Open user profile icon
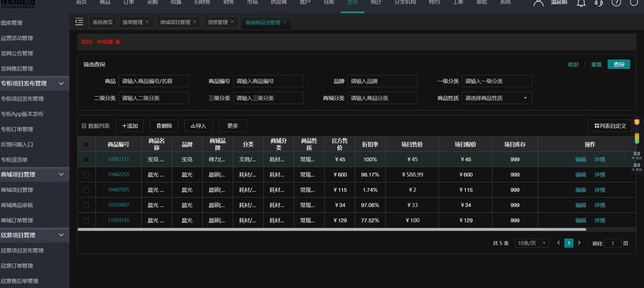The width and height of the screenshot is (644, 288). click(x=538, y=3)
